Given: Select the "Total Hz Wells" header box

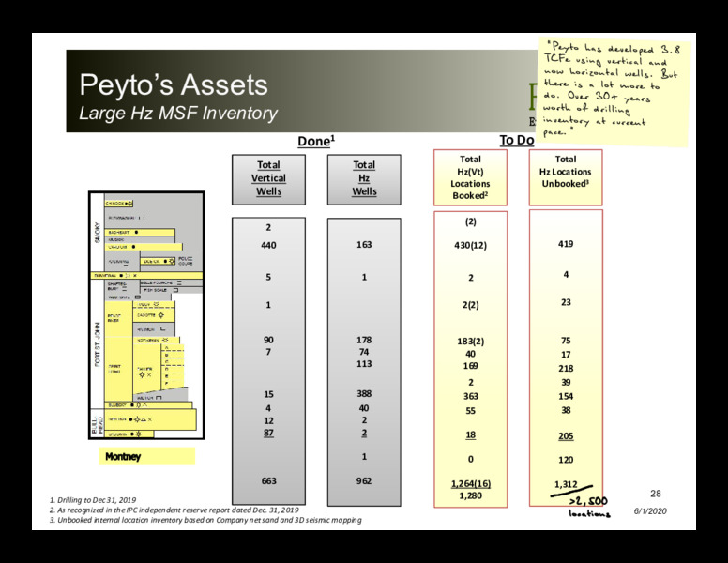Looking at the screenshot, I should (364, 179).
